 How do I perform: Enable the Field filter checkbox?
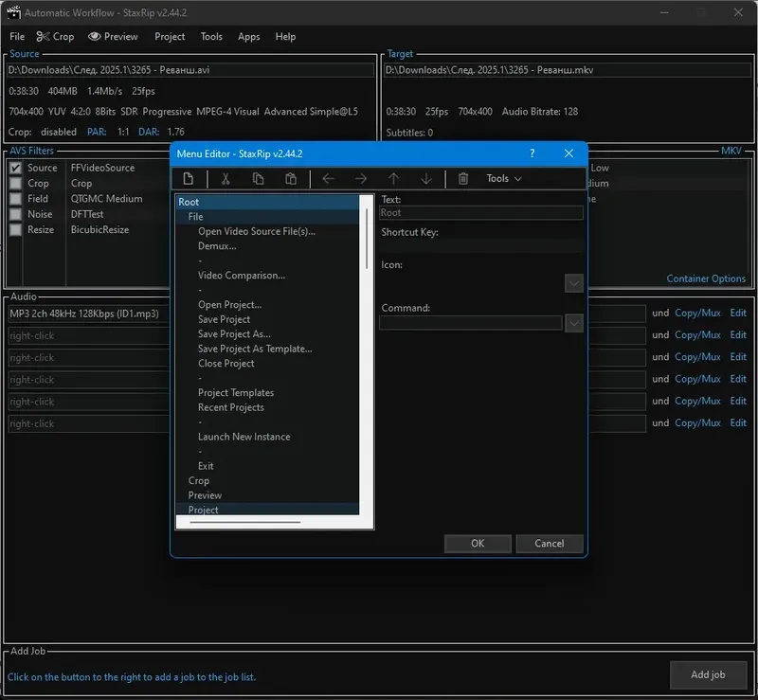pos(15,199)
